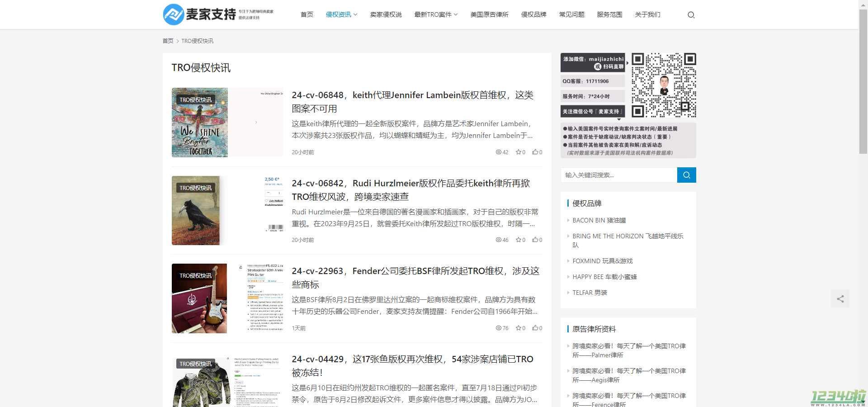The image size is (868, 407).
Task: Open crow thumbnail of 24-cv-06842 article
Action: [227, 210]
